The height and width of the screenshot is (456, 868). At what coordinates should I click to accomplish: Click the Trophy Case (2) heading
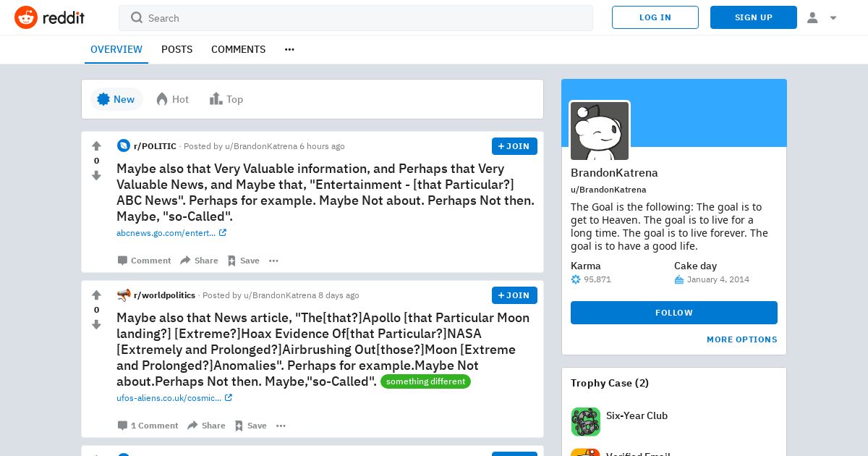tap(610, 383)
